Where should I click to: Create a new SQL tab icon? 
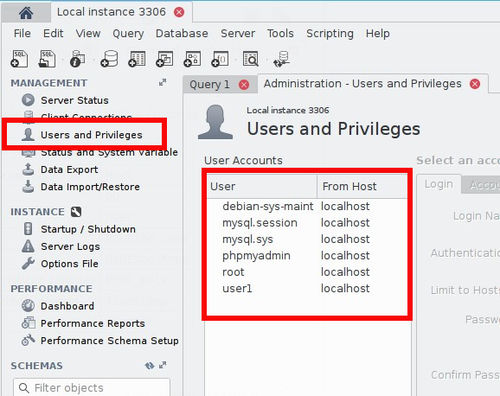[19, 59]
